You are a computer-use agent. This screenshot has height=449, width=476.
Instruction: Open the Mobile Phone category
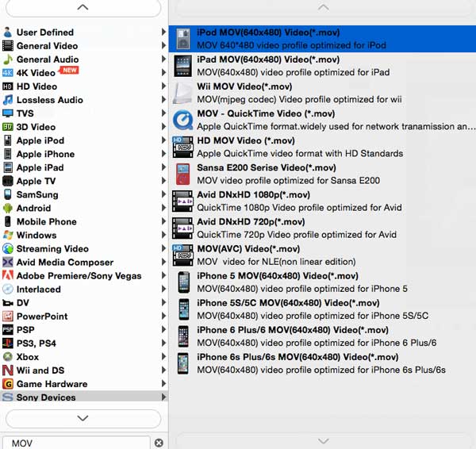[x=84, y=221]
